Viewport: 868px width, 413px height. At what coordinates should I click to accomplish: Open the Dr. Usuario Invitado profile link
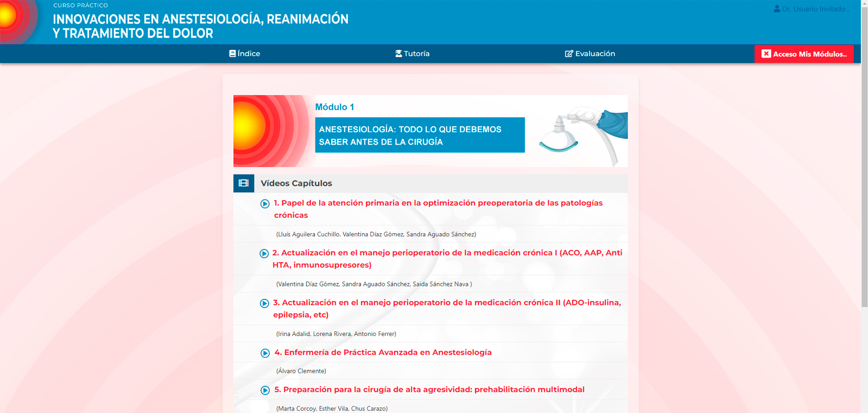[810, 9]
